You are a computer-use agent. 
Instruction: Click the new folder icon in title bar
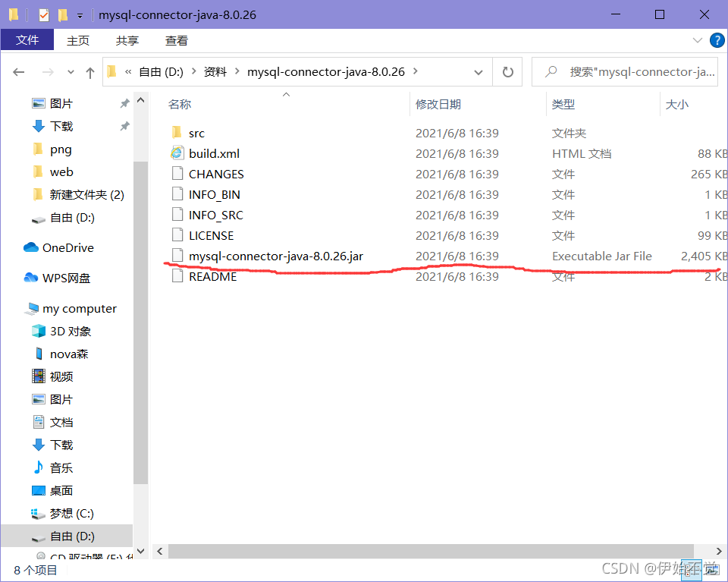pyautogui.click(x=63, y=15)
